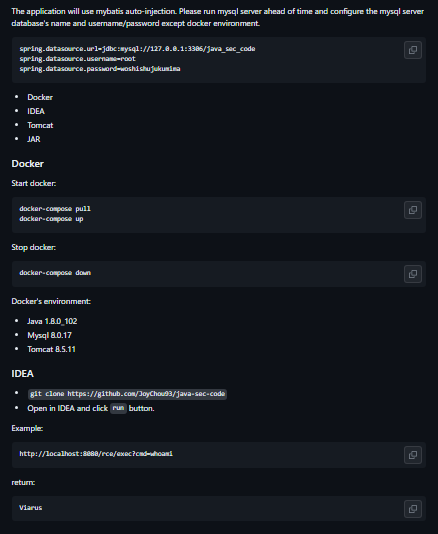
Task: Click the Docker section heading
Action: click(28, 164)
